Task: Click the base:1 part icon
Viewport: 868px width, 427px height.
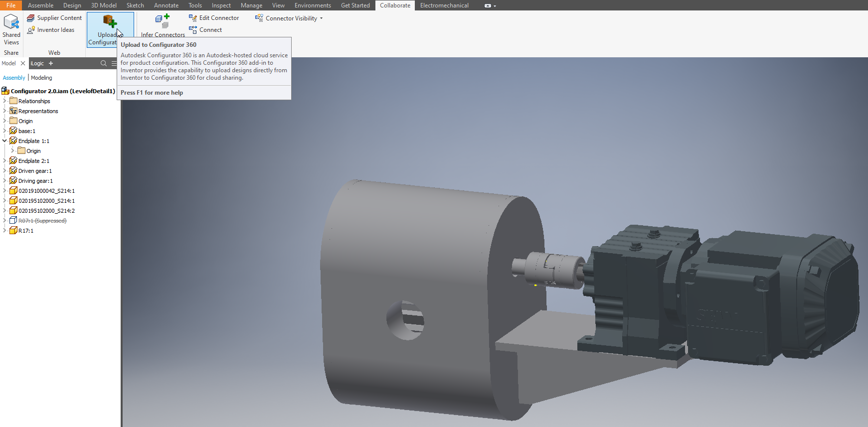Action: coord(13,131)
